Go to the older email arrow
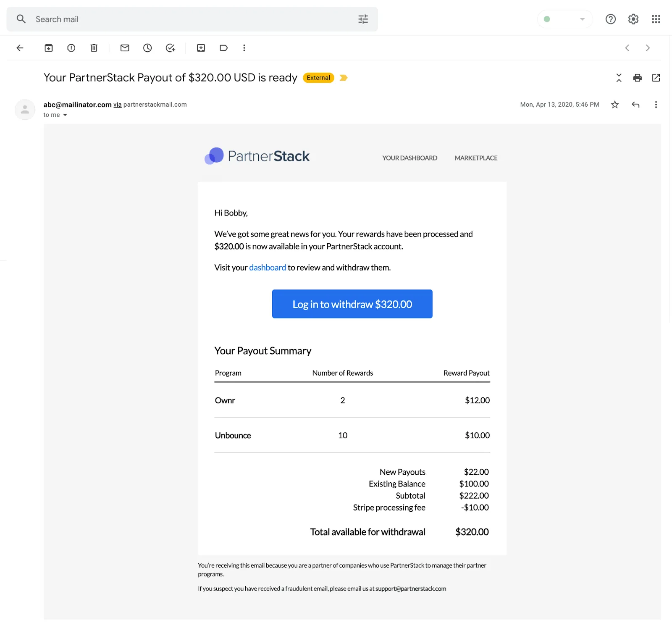Viewport: 672px width, 631px height. tap(648, 48)
